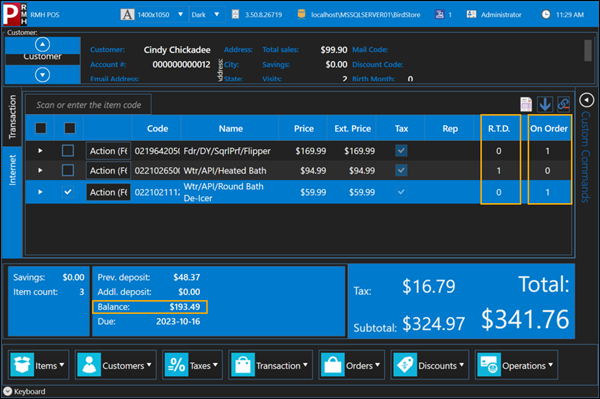Click the Balance $193.49 value
Viewport: 600px width, 399px height.
(184, 307)
